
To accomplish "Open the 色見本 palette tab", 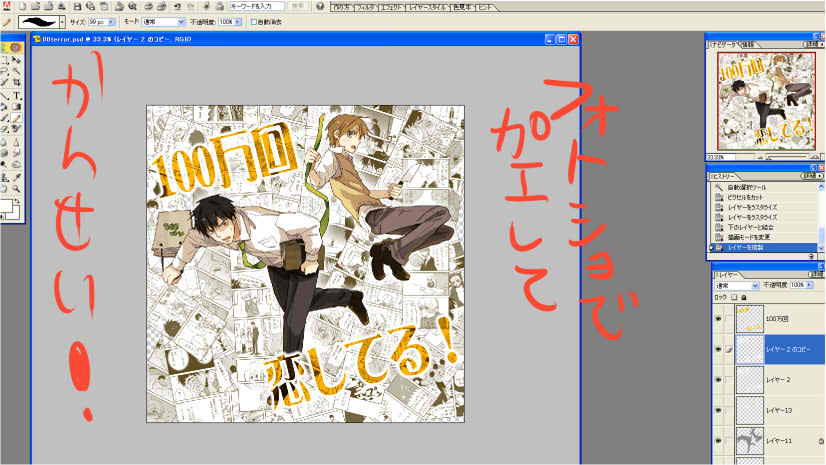I will click(462, 7).
